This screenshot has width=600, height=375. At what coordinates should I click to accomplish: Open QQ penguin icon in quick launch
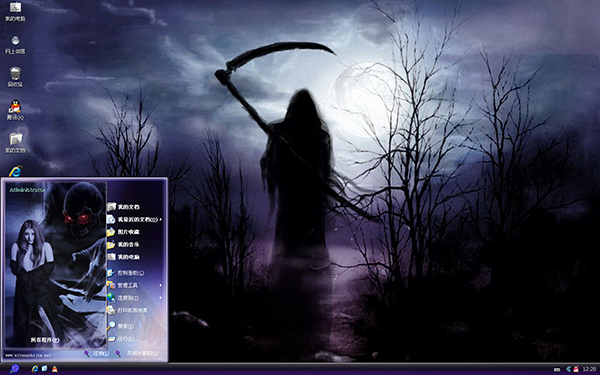tap(54, 368)
